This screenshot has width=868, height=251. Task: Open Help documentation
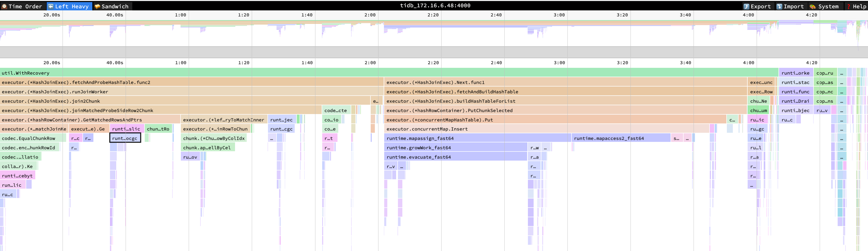(x=858, y=6)
